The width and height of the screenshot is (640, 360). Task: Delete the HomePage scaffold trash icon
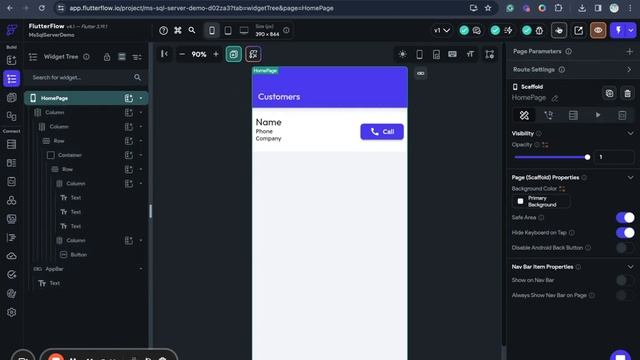(x=627, y=93)
